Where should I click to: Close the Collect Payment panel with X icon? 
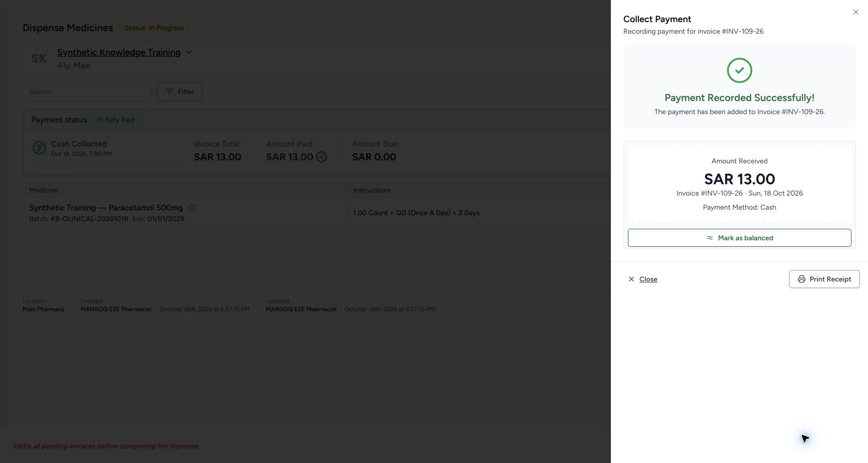[856, 12]
